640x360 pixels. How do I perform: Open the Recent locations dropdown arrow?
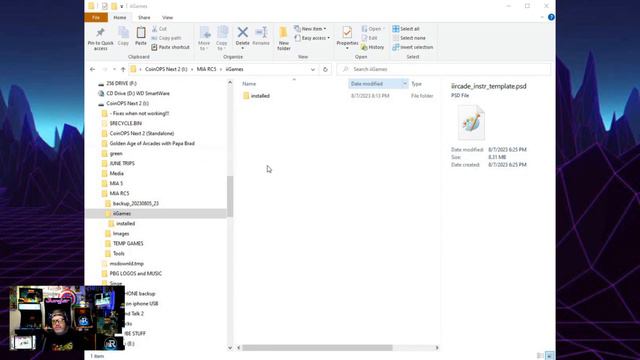[114, 69]
